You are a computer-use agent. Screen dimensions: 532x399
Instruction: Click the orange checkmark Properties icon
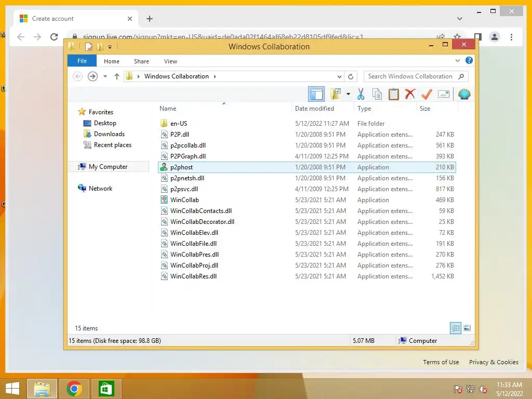click(x=427, y=94)
